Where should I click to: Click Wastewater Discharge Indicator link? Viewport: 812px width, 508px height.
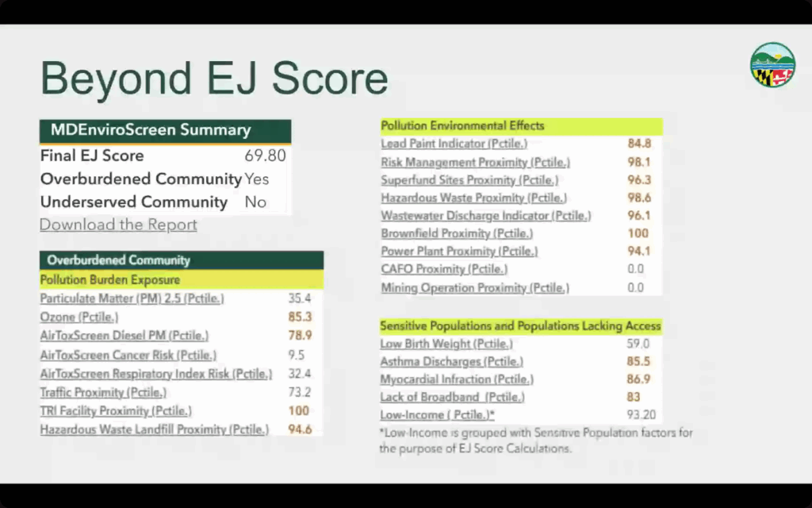[486, 216]
